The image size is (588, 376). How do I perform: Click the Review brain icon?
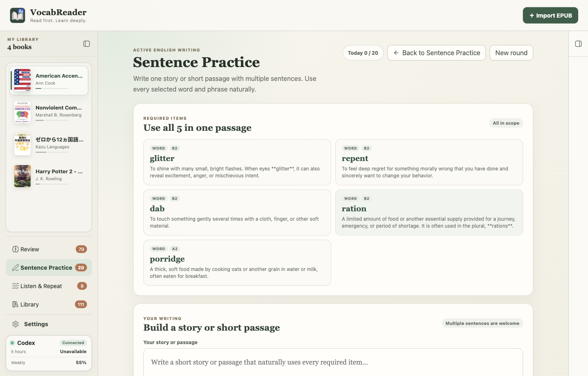[16, 249]
